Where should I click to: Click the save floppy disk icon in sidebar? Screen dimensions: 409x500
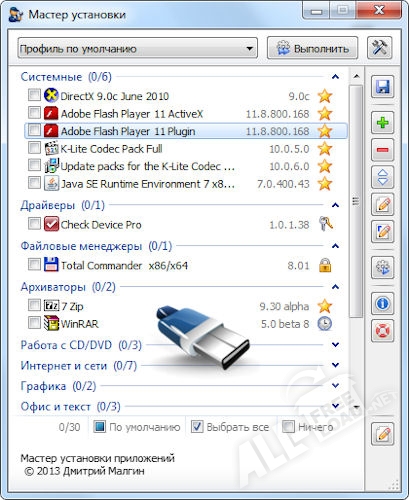pyautogui.click(x=382, y=87)
